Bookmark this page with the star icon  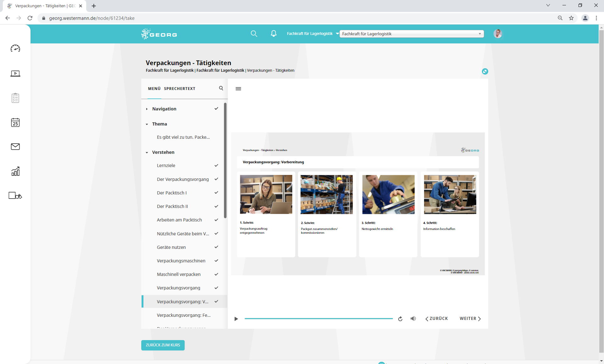pyautogui.click(x=571, y=18)
